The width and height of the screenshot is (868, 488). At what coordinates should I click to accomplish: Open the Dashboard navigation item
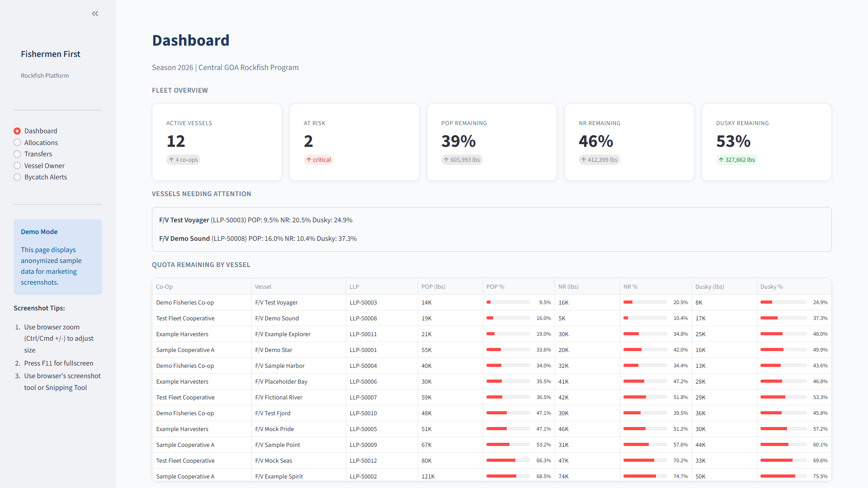tap(17, 131)
